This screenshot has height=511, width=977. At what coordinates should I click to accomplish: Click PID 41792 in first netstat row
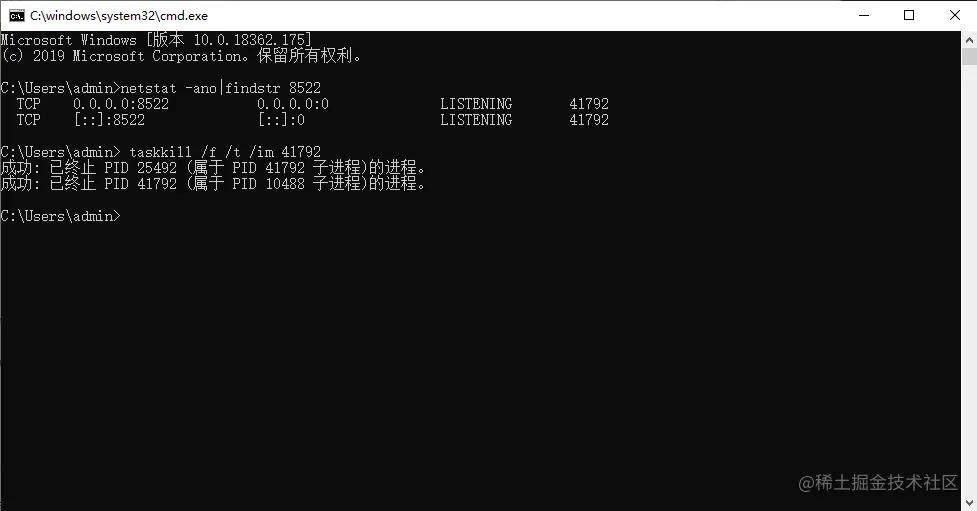[x=589, y=104]
